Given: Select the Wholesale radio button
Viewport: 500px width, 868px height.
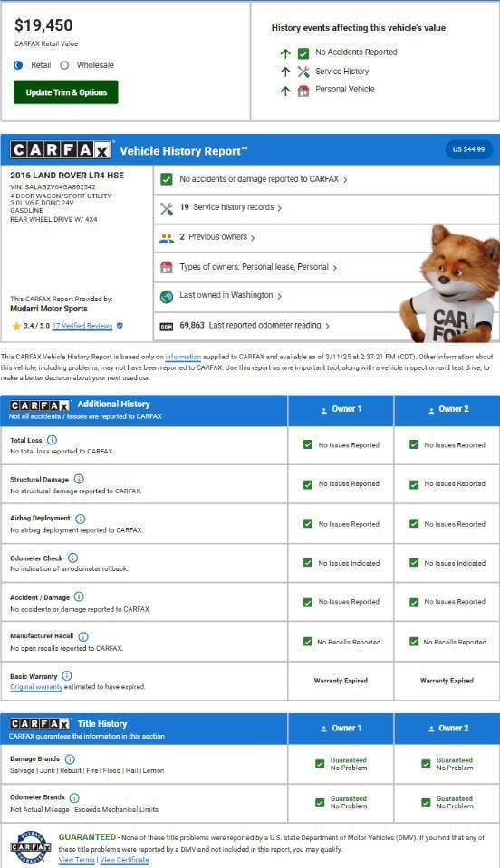Looking at the screenshot, I should (65, 65).
